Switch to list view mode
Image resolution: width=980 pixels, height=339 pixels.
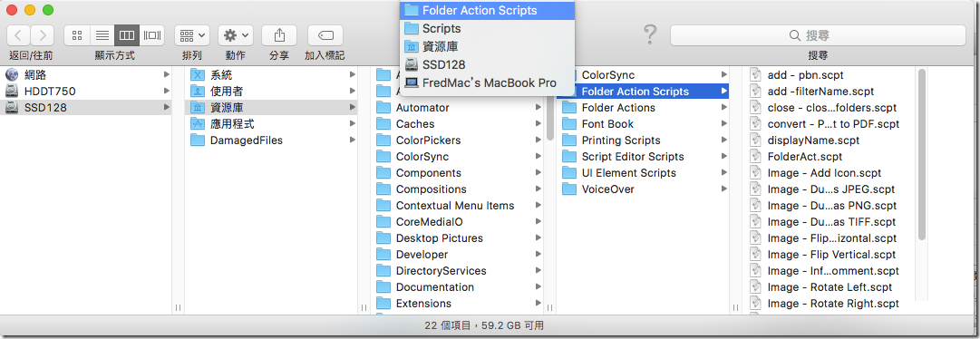(102, 35)
